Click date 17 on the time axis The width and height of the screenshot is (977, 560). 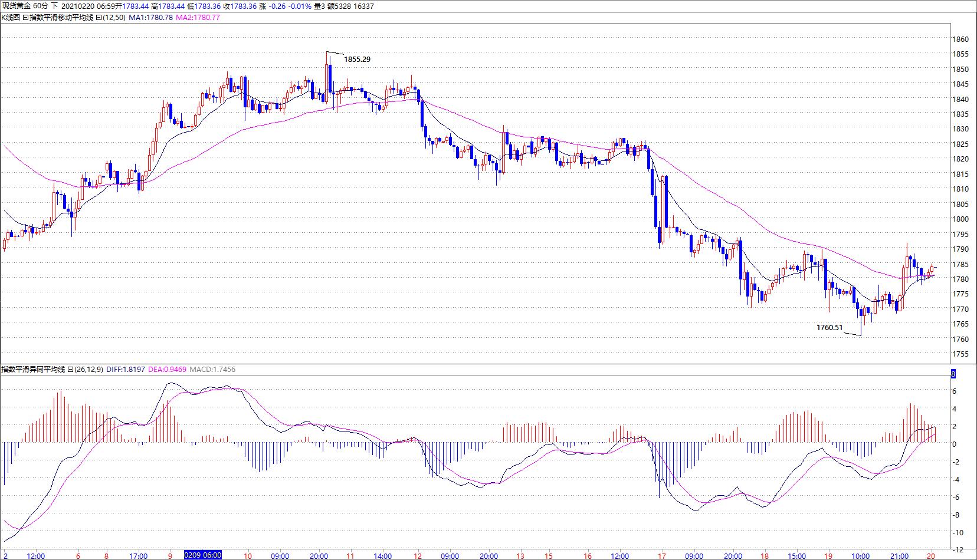tap(662, 555)
